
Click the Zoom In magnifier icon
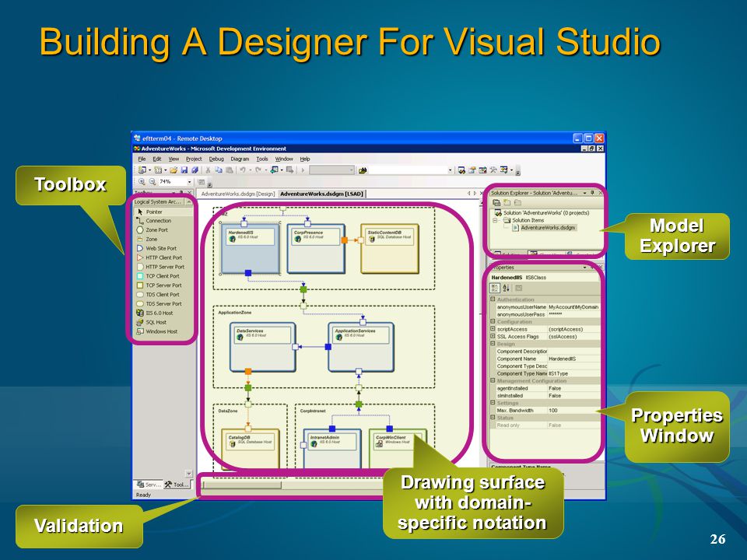142,181
